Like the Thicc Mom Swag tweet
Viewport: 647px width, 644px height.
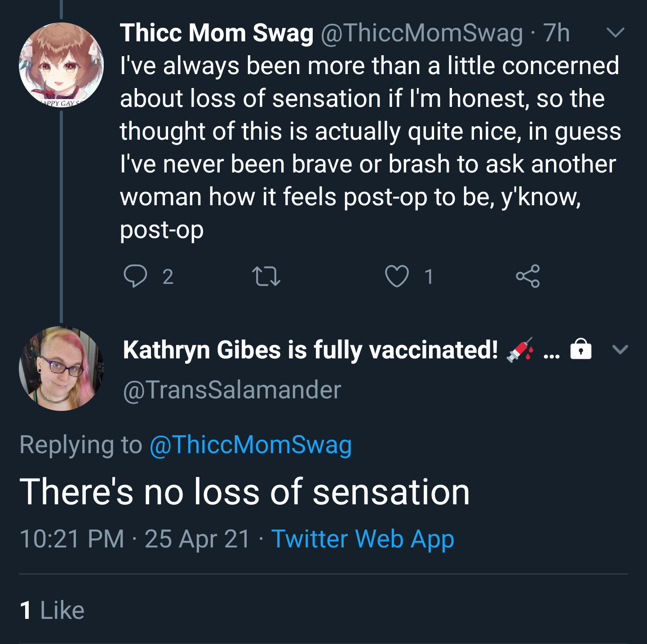pyautogui.click(x=397, y=276)
